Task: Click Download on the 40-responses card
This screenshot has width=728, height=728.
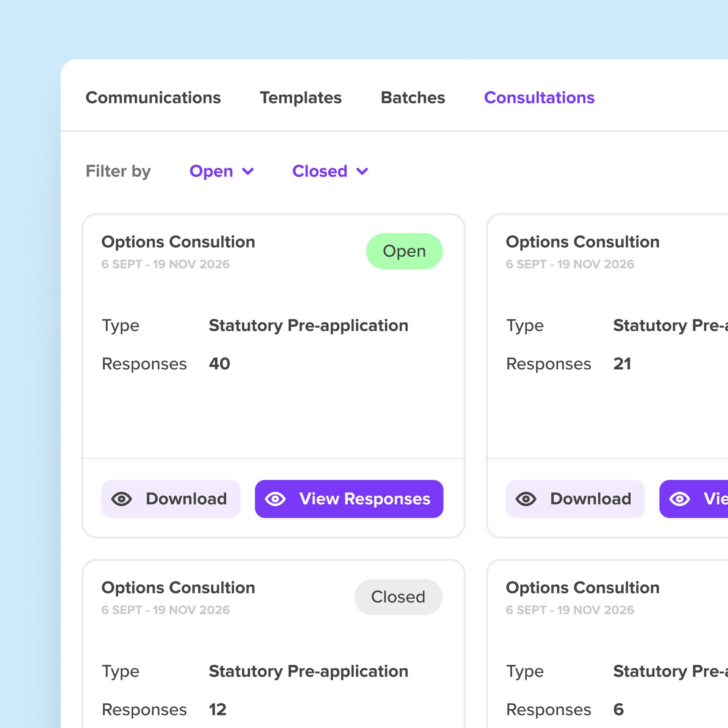Action: 171,499
